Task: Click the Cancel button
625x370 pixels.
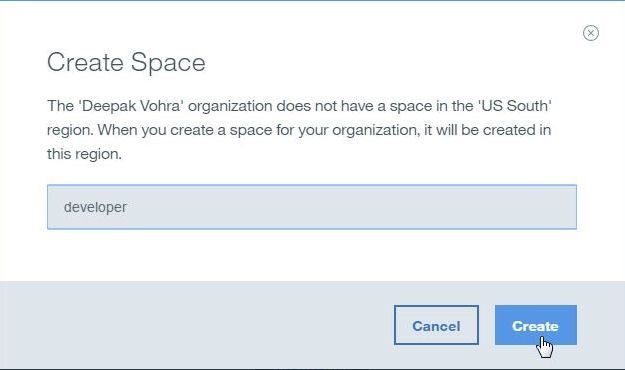Action: point(436,325)
